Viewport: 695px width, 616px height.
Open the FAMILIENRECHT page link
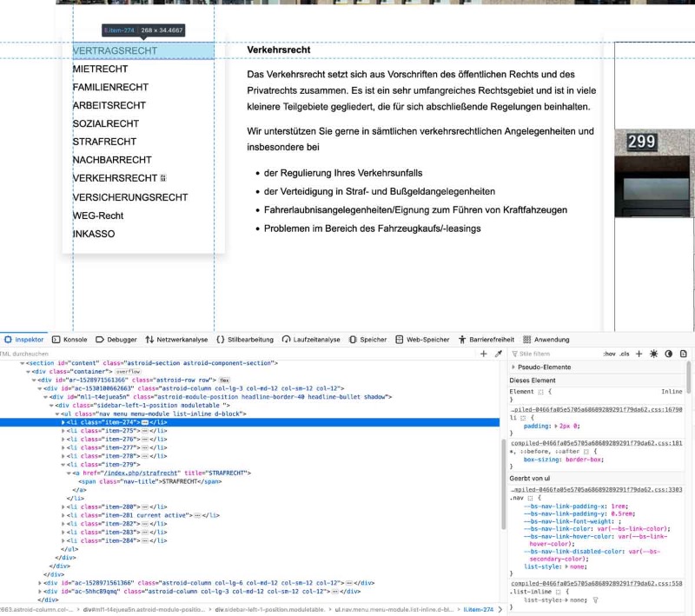click(110, 87)
